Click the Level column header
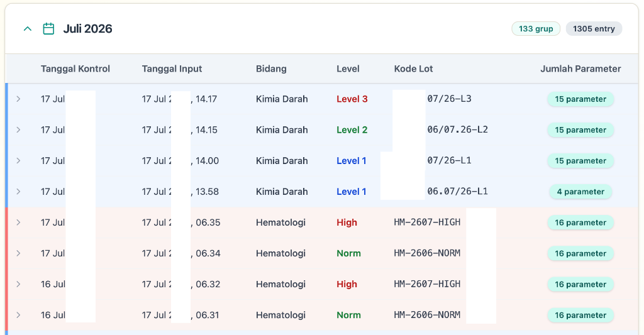The width and height of the screenshot is (644, 335). pyautogui.click(x=348, y=69)
